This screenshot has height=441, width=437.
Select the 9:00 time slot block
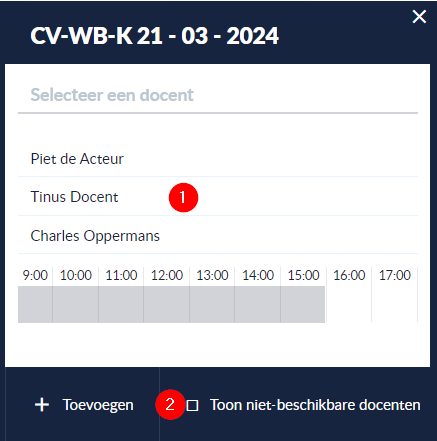(x=35, y=304)
